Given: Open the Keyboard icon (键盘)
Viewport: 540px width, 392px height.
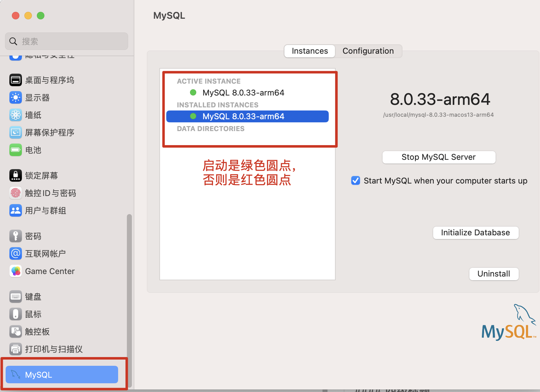Looking at the screenshot, I should (16, 297).
